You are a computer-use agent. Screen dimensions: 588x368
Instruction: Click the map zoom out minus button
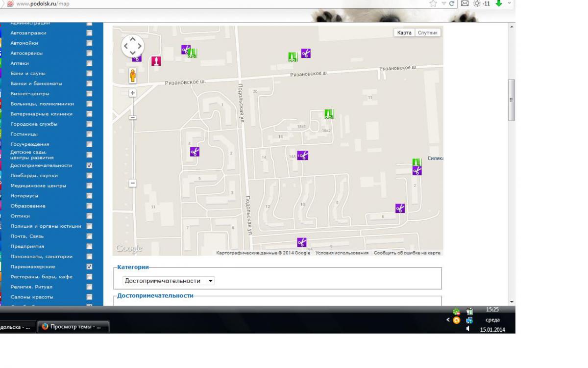click(x=132, y=183)
